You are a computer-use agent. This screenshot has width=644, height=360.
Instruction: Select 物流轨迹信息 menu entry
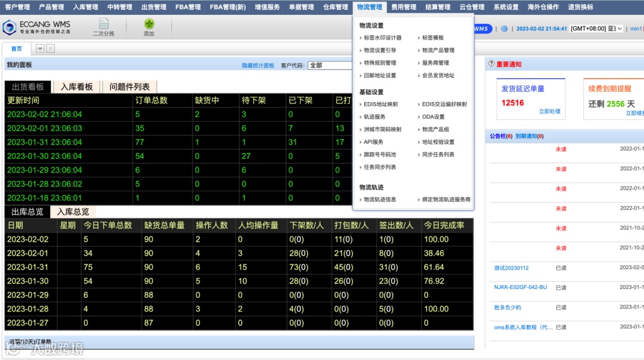tap(380, 199)
